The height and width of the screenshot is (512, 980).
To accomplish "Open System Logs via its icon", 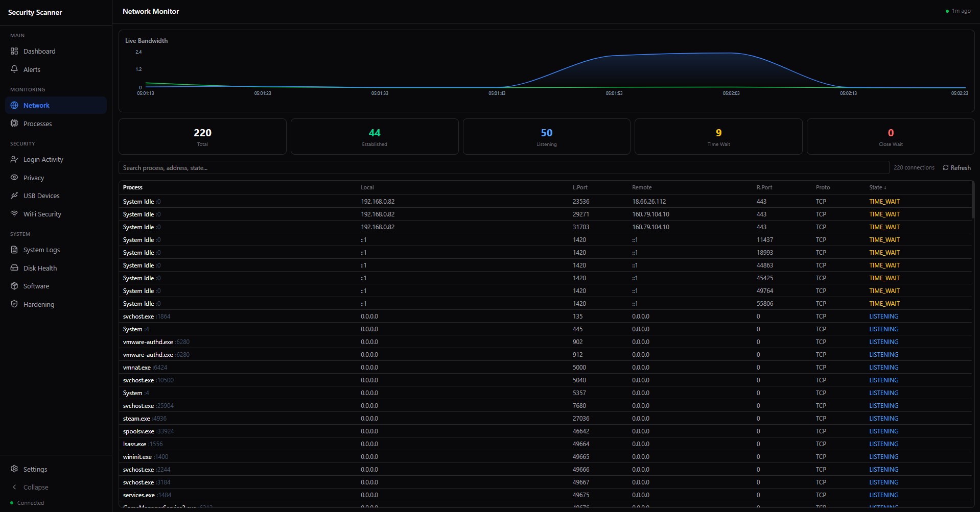I will coord(14,250).
